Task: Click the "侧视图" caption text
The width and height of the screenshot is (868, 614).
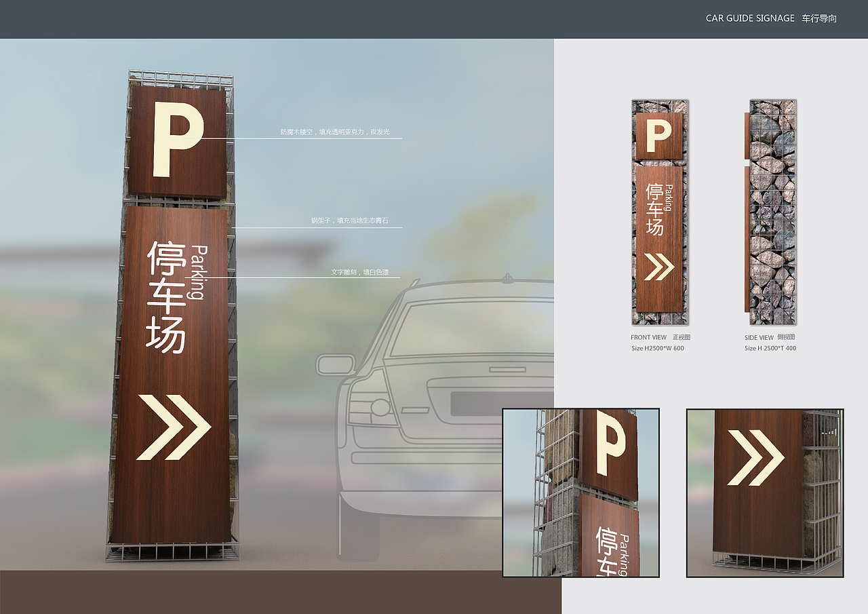Action: pyautogui.click(x=786, y=337)
